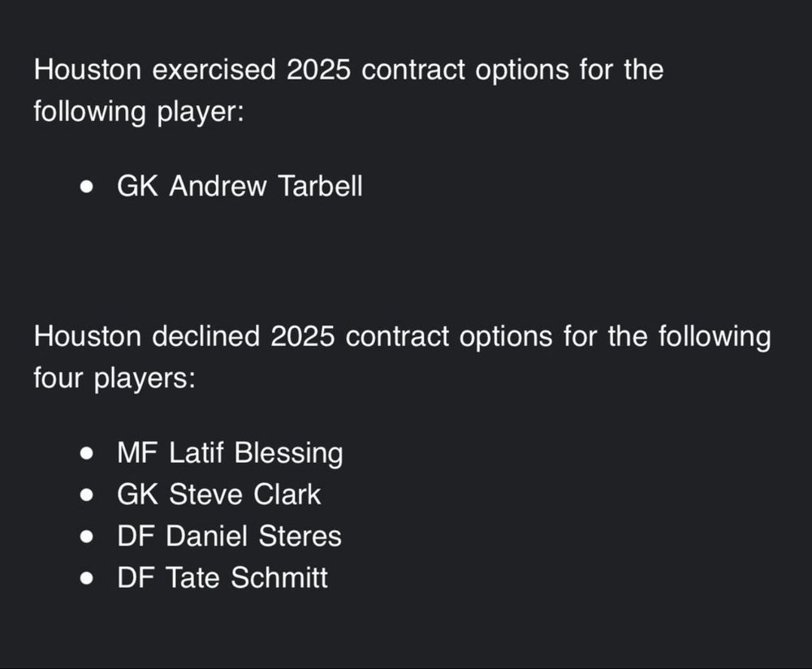The image size is (812, 669).
Task: Click the 'four players:' text line
Action: [x=115, y=378]
